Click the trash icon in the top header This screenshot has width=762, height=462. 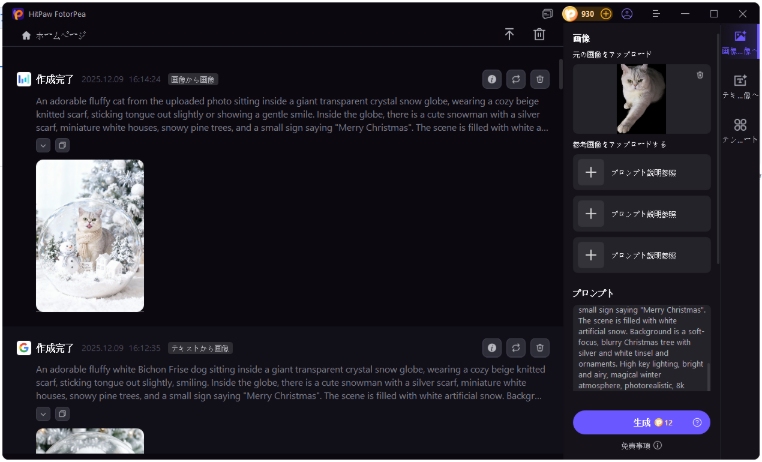pyautogui.click(x=539, y=34)
